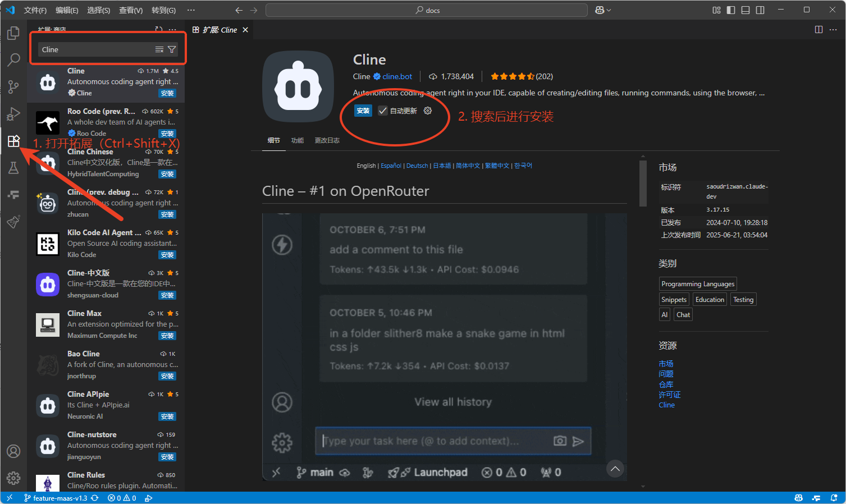The height and width of the screenshot is (504, 846).
Task: Open the filter extensions dropdown in search box
Action: tap(172, 49)
